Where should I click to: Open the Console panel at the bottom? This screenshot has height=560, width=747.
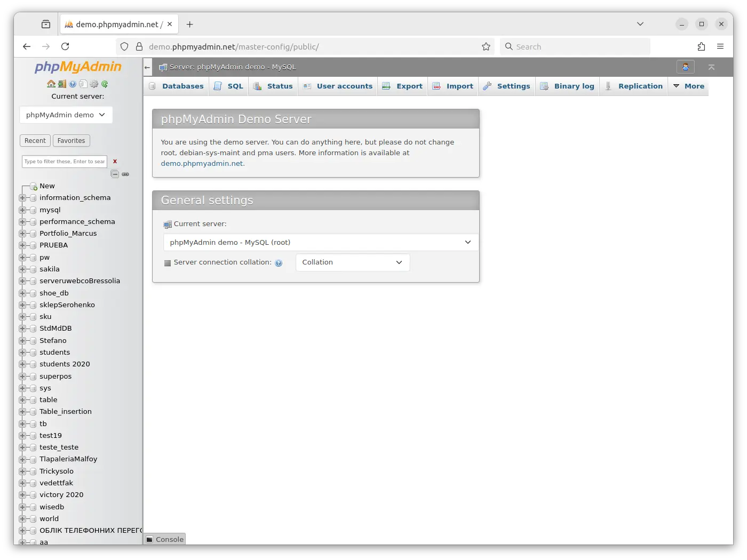pos(164,539)
